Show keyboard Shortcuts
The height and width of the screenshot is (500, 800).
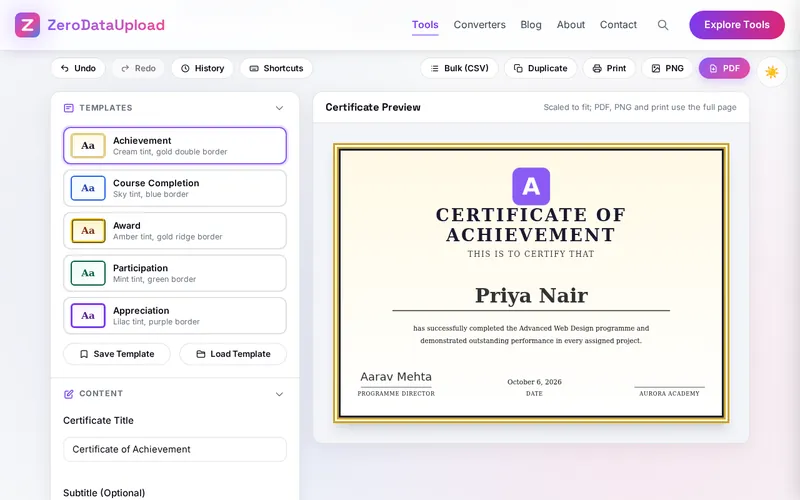coord(276,68)
